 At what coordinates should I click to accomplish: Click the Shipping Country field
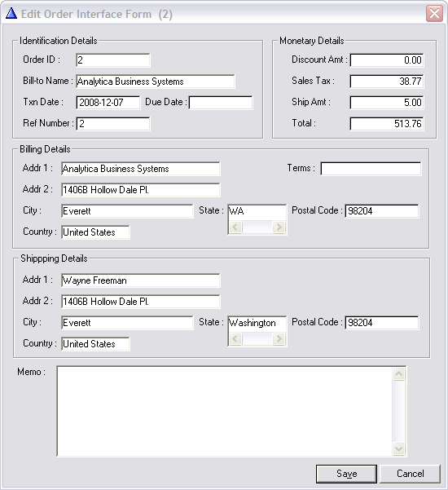click(x=95, y=344)
